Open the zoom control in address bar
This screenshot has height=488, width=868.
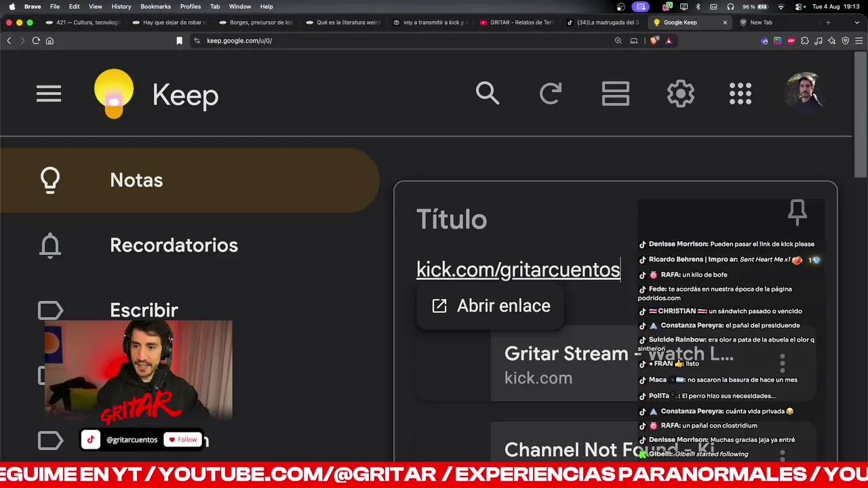[x=618, y=41]
